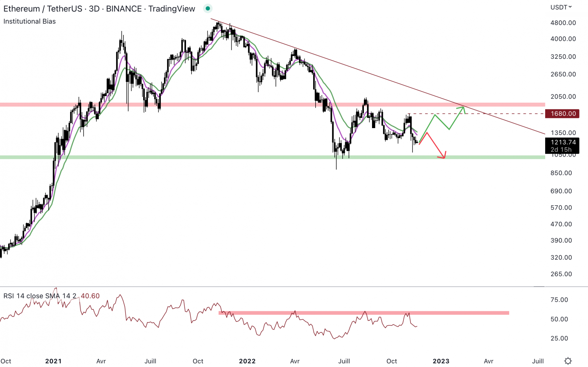The height and width of the screenshot is (367, 588).
Task: Click the RSI 50.00 axis label
Action: 559,319
